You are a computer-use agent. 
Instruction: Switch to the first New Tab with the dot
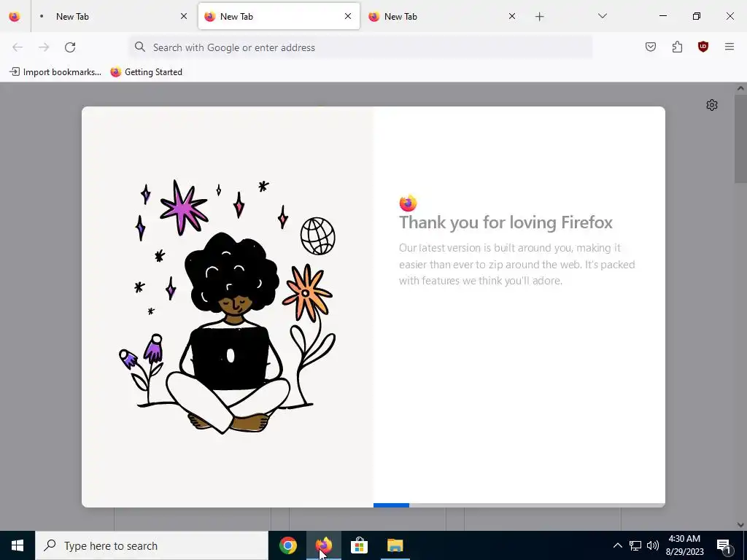[112, 16]
